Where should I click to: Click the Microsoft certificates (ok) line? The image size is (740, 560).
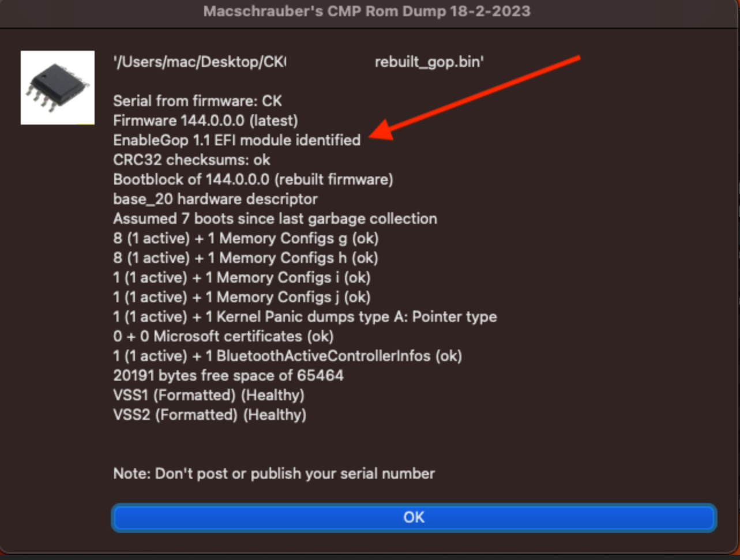tap(223, 336)
